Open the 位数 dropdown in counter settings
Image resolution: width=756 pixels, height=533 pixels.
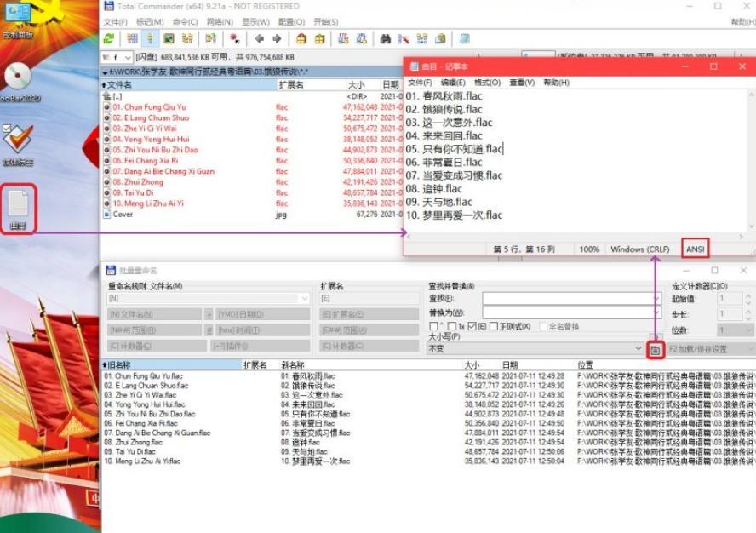(735, 330)
